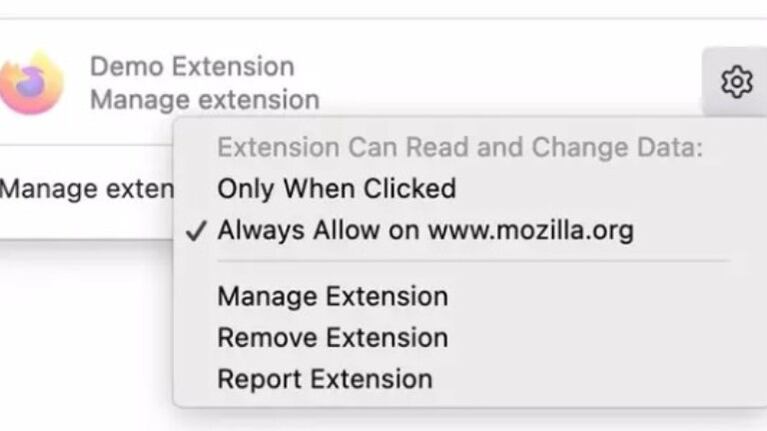This screenshot has height=431, width=767.
Task: Report Demo Extension using Report Extension
Action: pos(325,380)
